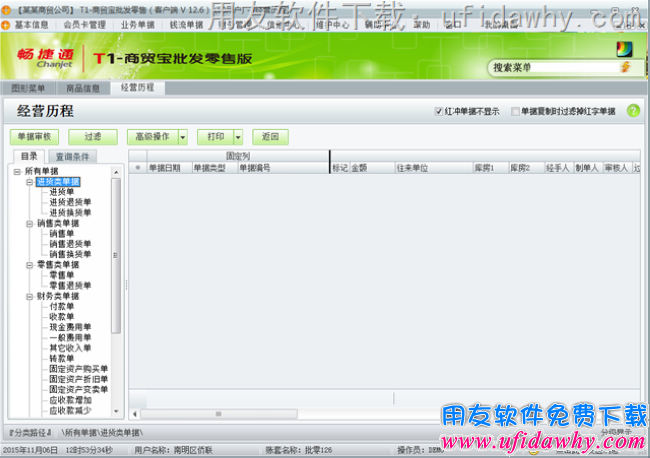The width and height of the screenshot is (650, 458).
Task: Select 零售单 in the tree
Action: point(61,275)
